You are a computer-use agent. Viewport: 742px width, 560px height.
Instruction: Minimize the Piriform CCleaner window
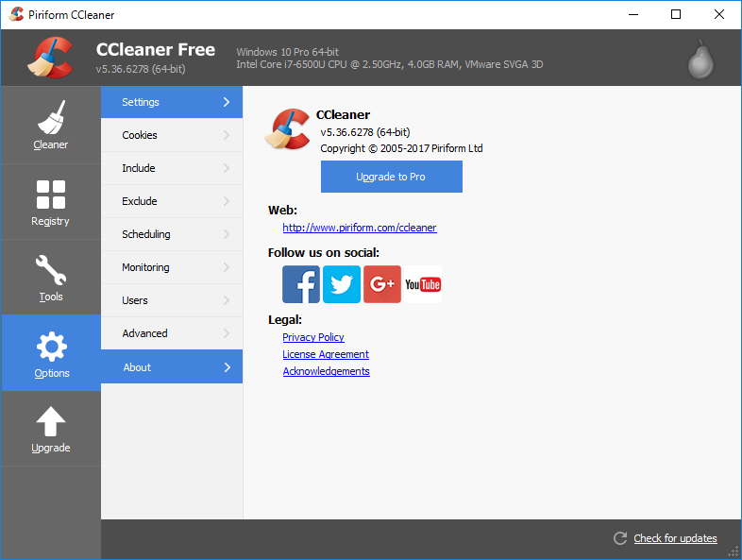pos(633,14)
